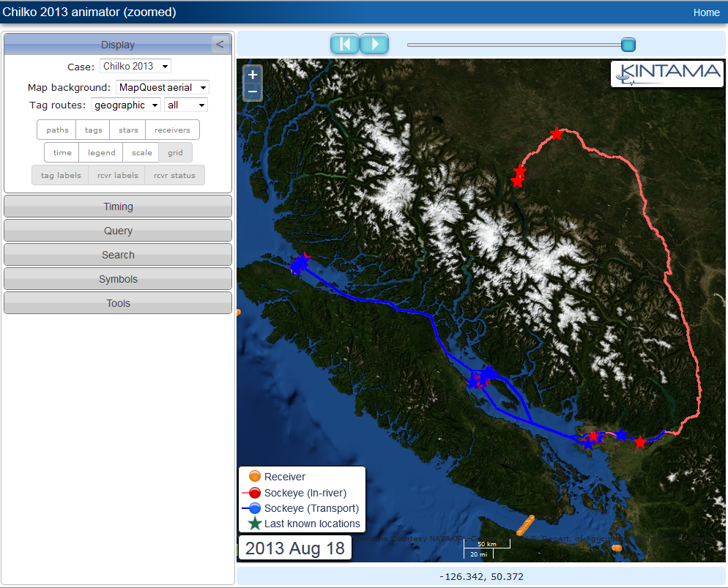728x588 pixels.
Task: Click the orange receiver marker near scale bar
Action: (x=525, y=526)
